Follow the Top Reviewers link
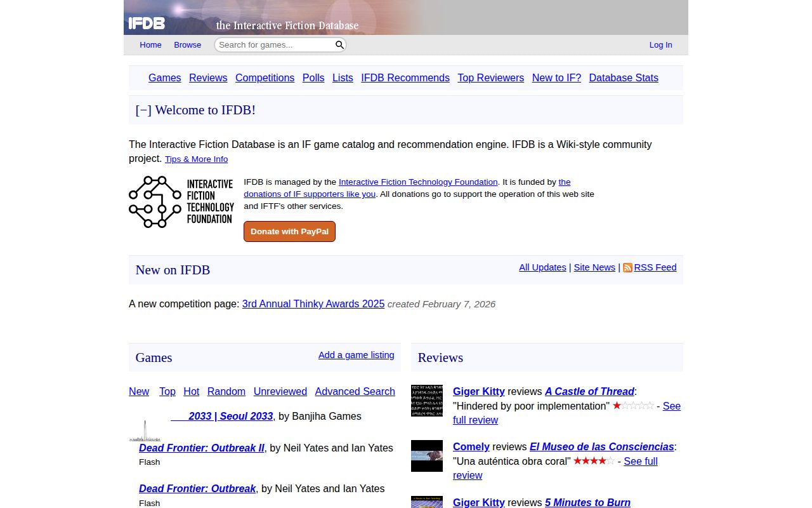This screenshot has height=508, width=812. click(490, 77)
